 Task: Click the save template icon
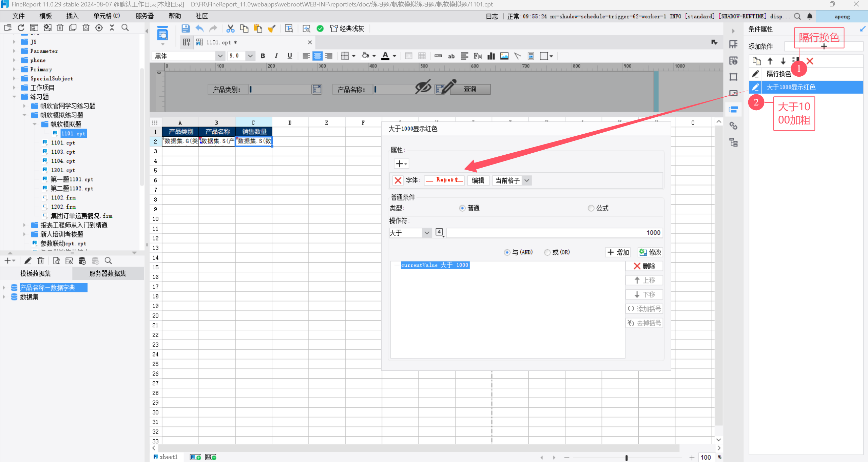[x=185, y=28]
